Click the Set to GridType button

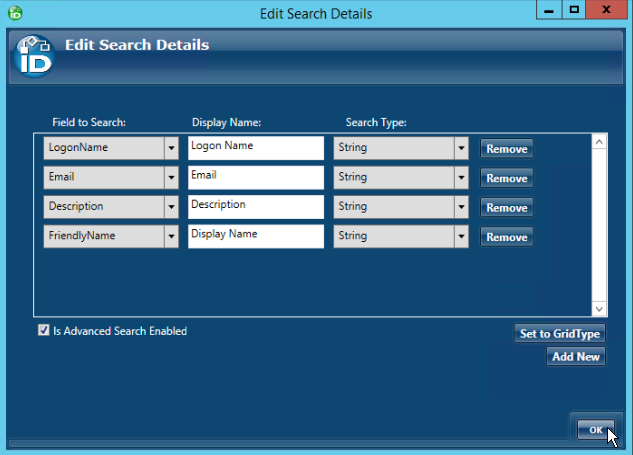tap(560, 333)
